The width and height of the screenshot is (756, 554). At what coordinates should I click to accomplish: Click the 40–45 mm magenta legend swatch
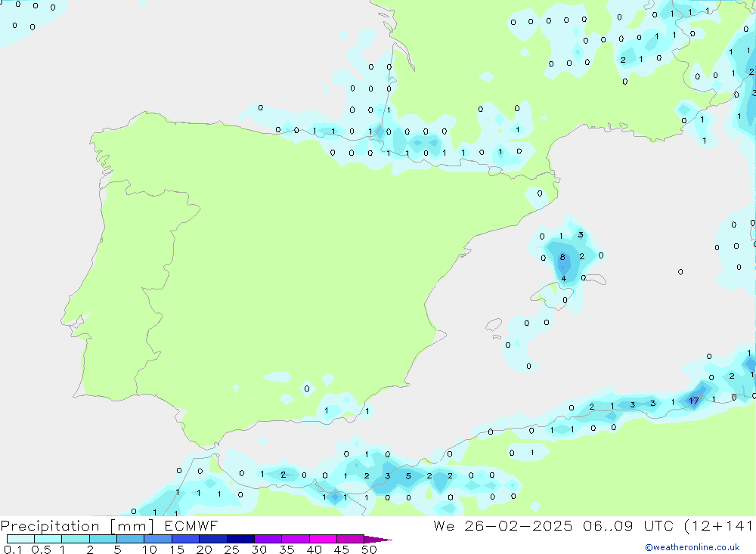(323, 539)
